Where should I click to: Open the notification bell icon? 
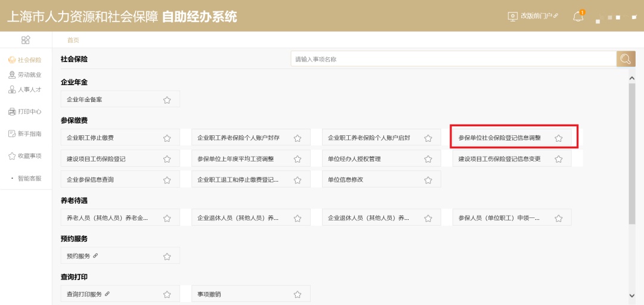pyautogui.click(x=578, y=17)
